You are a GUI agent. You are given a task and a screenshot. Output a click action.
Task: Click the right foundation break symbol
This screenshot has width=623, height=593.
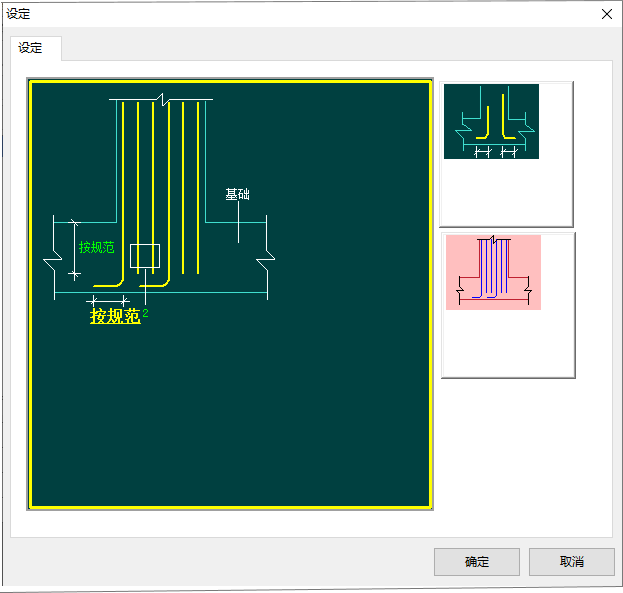(265, 266)
